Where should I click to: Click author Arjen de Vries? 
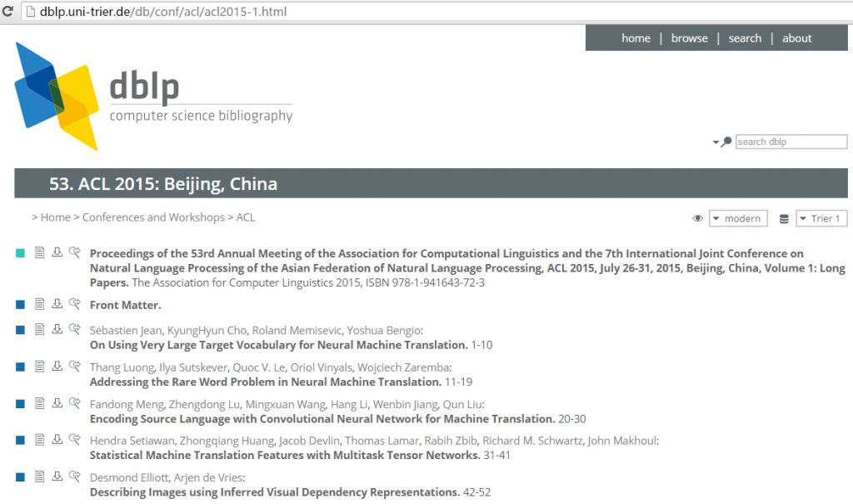[x=207, y=478]
